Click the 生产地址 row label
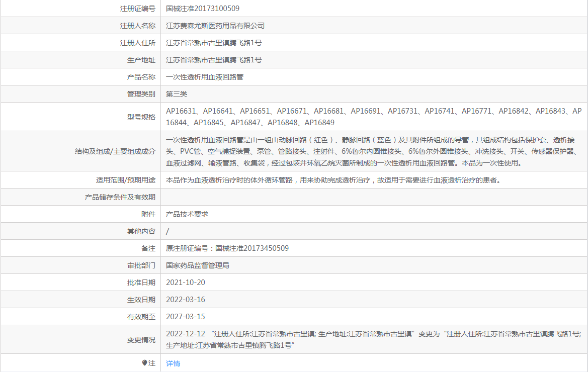This screenshot has width=588, height=372. tap(141, 60)
